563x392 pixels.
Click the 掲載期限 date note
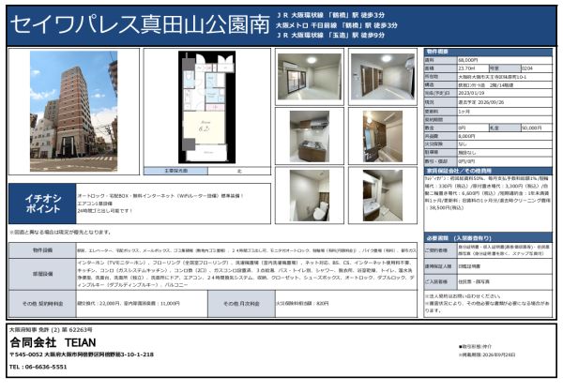coord(487,354)
